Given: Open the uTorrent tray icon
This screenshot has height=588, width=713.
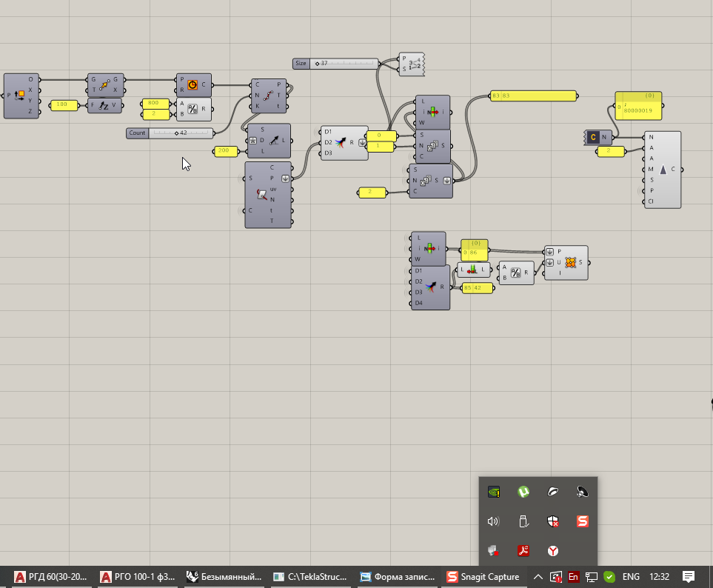Looking at the screenshot, I should 523,492.
